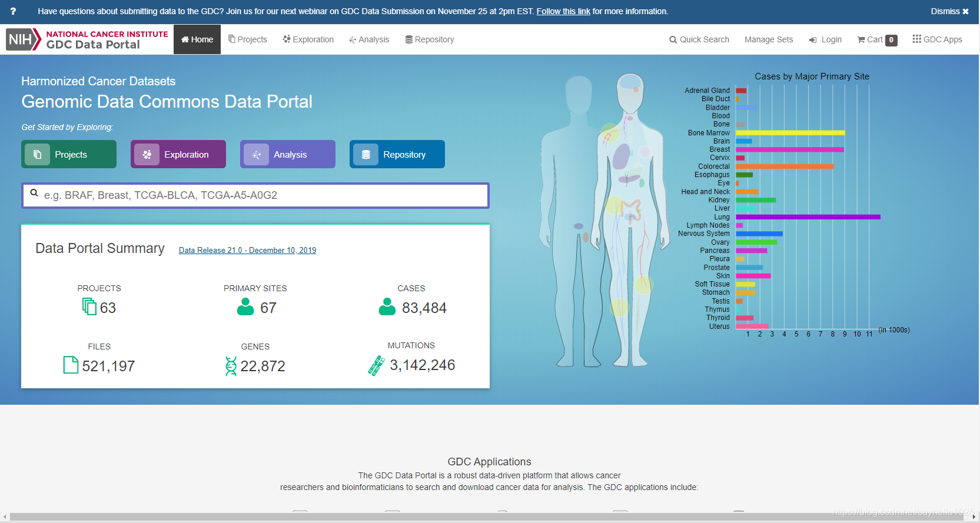Click the Colorectal bar in chart
This screenshot has width=980, height=523.
tap(785, 166)
